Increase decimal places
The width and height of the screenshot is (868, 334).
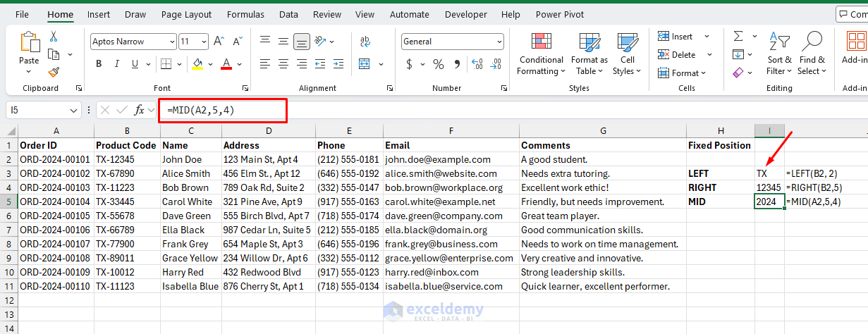tap(477, 64)
